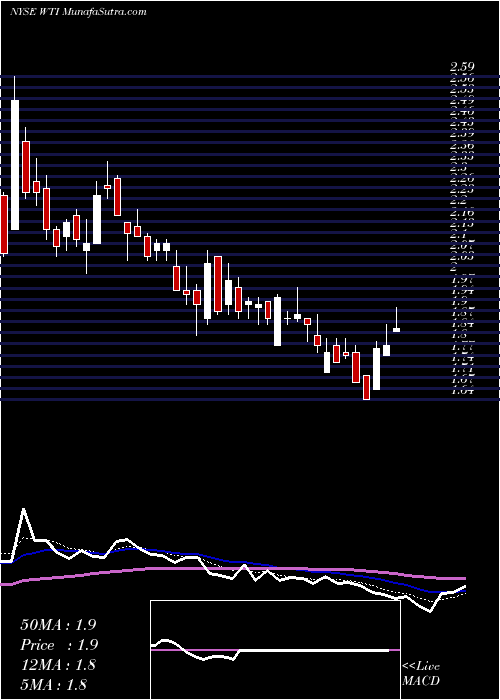Select the 12MA : 1.8 legend value
Image resolution: width=500 pixels, height=700 pixels.
click(x=58, y=665)
